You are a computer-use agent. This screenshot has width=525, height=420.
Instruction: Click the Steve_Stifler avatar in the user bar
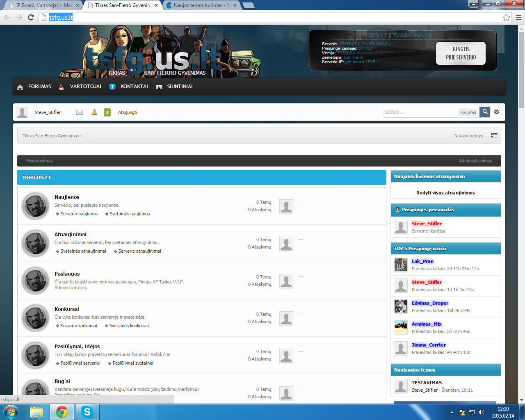tap(22, 112)
